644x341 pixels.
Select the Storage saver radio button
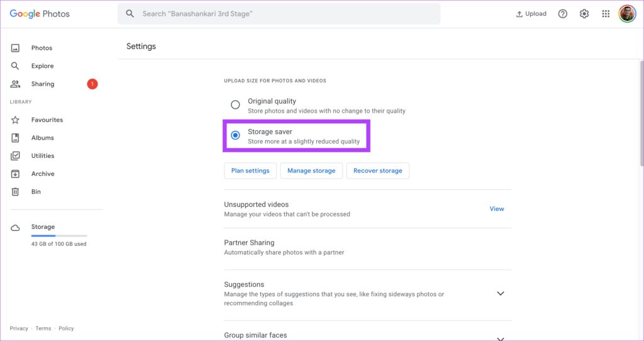pos(235,135)
